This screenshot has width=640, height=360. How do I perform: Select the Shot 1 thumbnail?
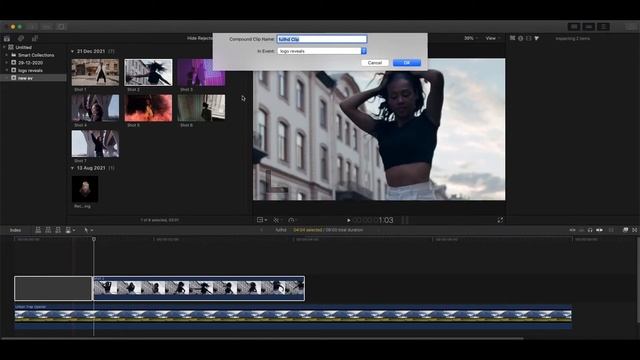pos(96,72)
